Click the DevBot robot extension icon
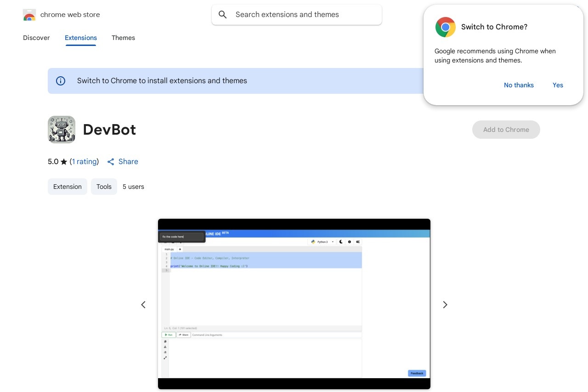Screen dimensions: 588x392 click(x=62, y=130)
